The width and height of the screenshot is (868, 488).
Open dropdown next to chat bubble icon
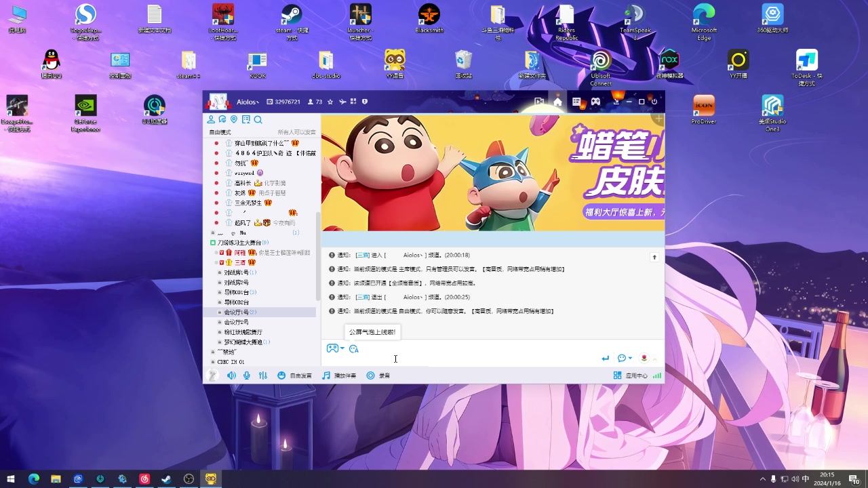(629, 357)
